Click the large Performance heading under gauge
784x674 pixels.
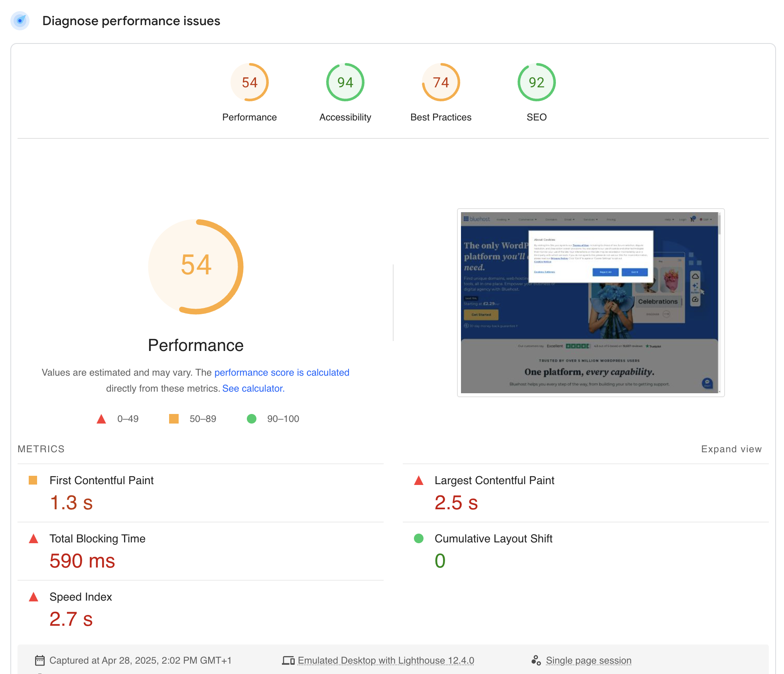(196, 345)
